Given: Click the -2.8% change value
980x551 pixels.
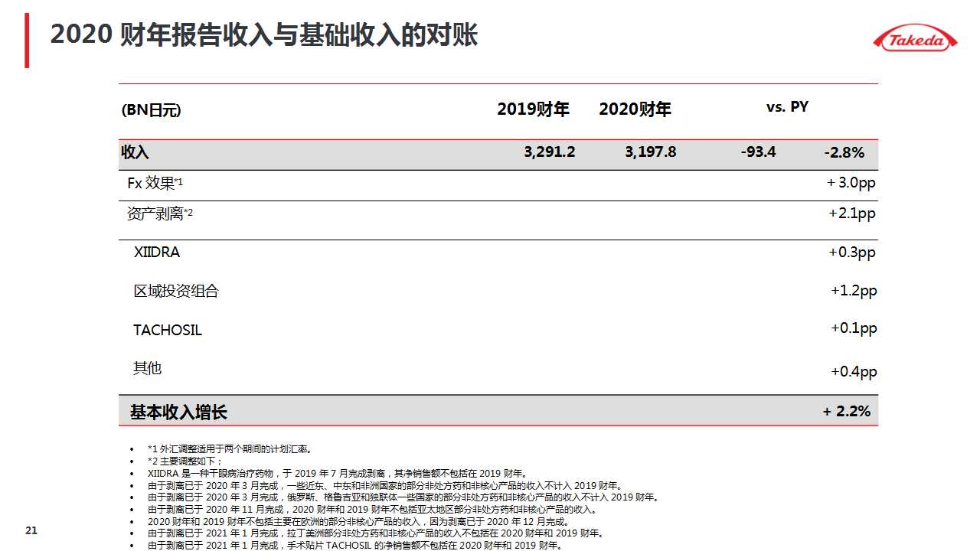Looking at the screenshot, I should (844, 153).
